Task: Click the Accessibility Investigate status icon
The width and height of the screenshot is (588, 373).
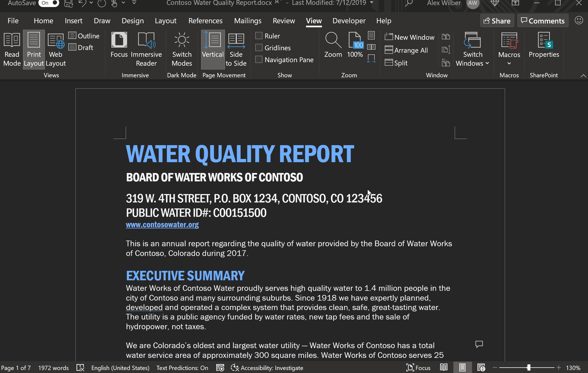Action: (234, 367)
